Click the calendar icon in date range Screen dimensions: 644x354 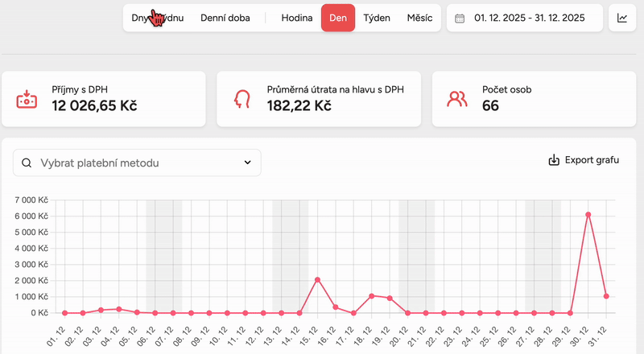point(460,18)
